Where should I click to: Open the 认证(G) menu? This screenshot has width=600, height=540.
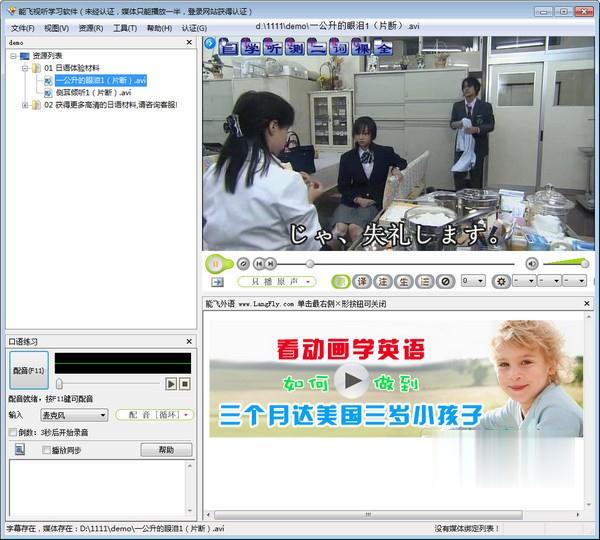point(194,28)
